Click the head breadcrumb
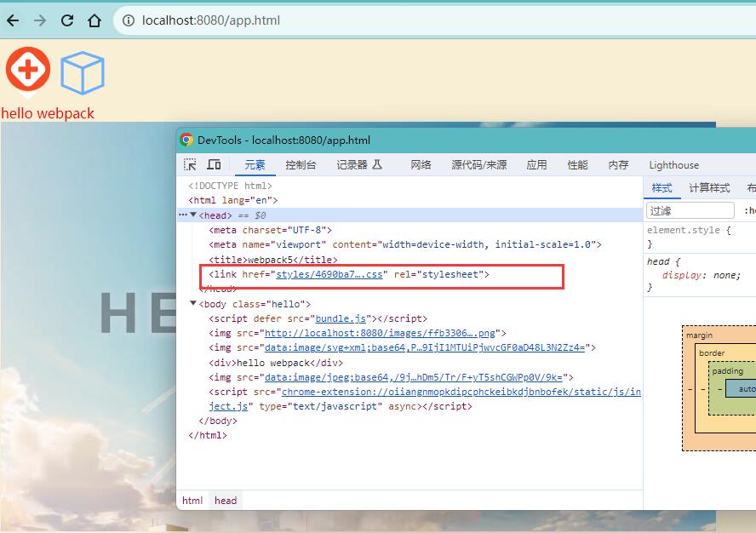This screenshot has height=533, width=756. (226, 501)
